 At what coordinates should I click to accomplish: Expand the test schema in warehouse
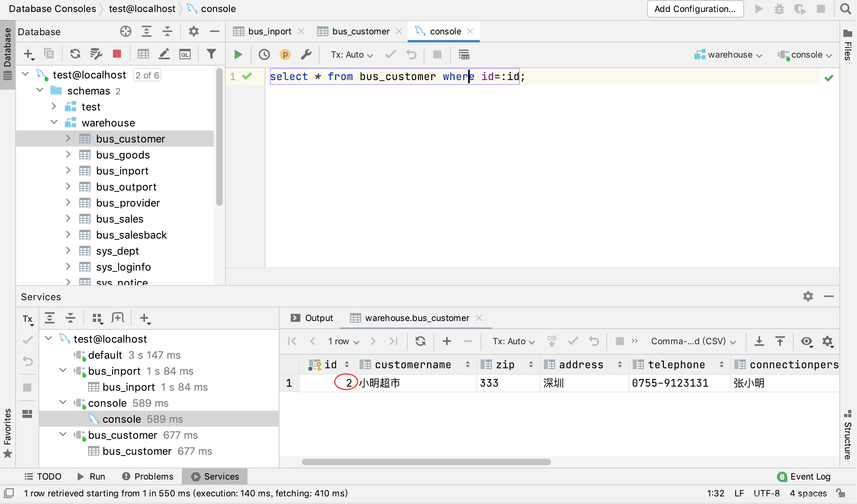coord(54,107)
